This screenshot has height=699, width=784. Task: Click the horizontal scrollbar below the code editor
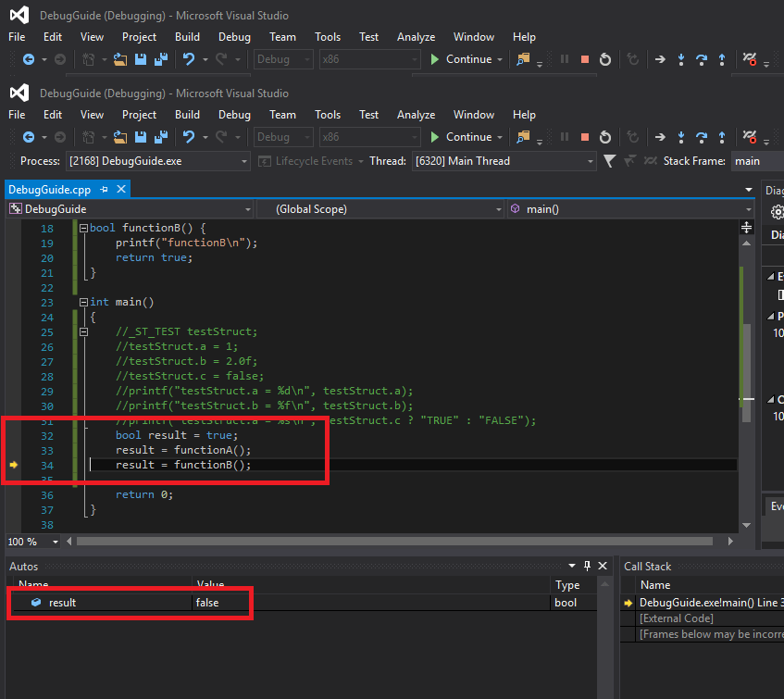click(x=398, y=541)
